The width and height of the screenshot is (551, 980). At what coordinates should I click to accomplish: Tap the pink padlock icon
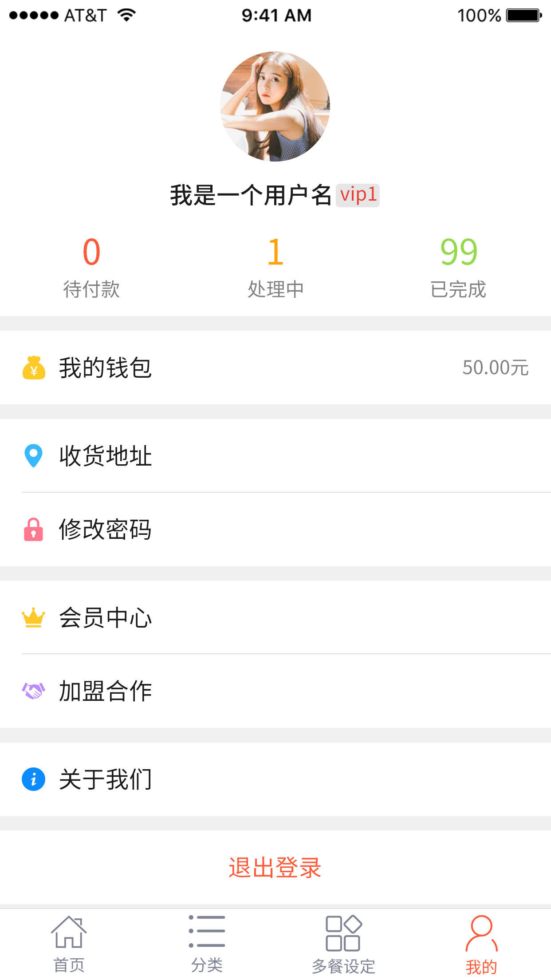point(33,529)
